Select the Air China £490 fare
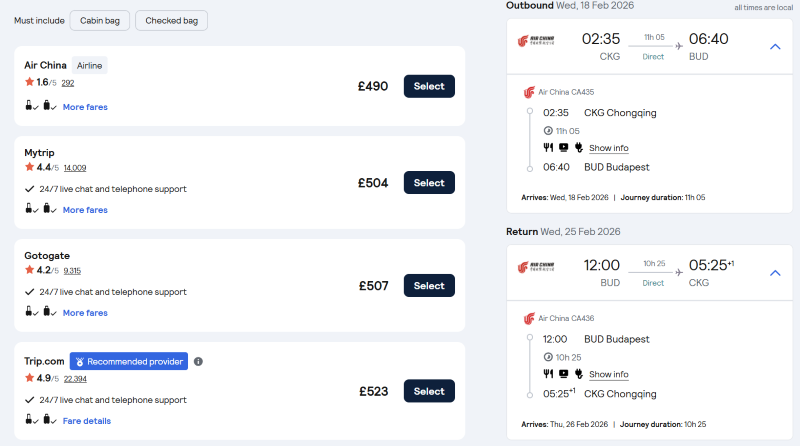This screenshot has height=446, width=800. 429,86
